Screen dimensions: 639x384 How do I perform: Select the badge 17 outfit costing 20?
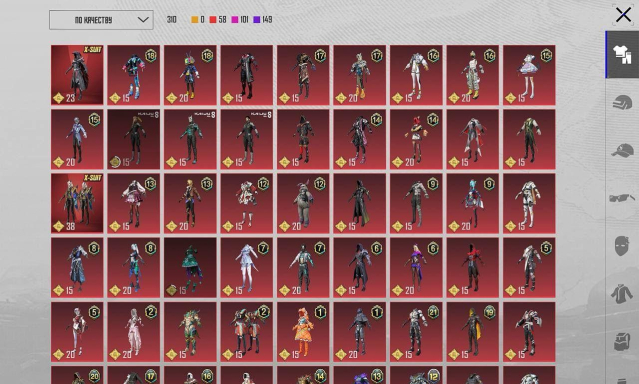point(359,75)
